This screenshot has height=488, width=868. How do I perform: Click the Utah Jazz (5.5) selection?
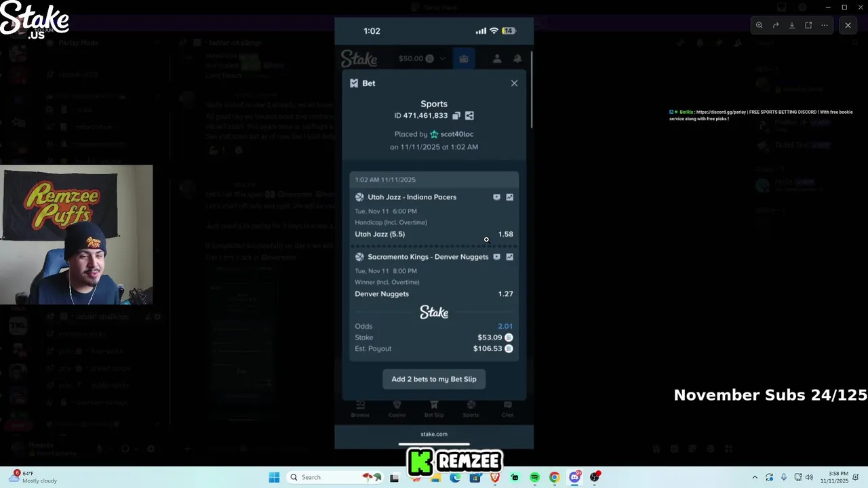pyautogui.click(x=380, y=234)
